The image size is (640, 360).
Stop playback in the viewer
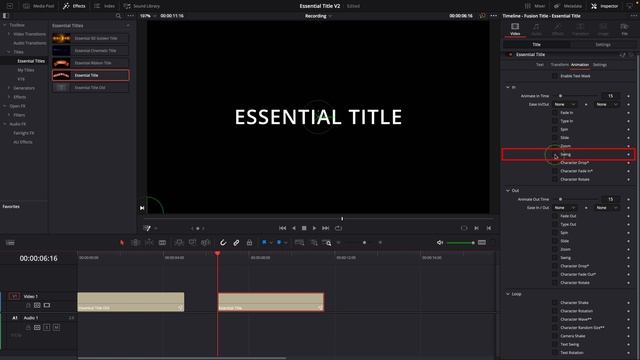click(304, 228)
